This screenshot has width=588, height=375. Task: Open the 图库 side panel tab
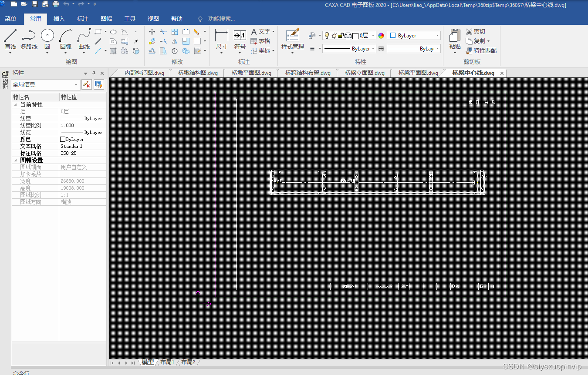pyautogui.click(x=5, y=80)
